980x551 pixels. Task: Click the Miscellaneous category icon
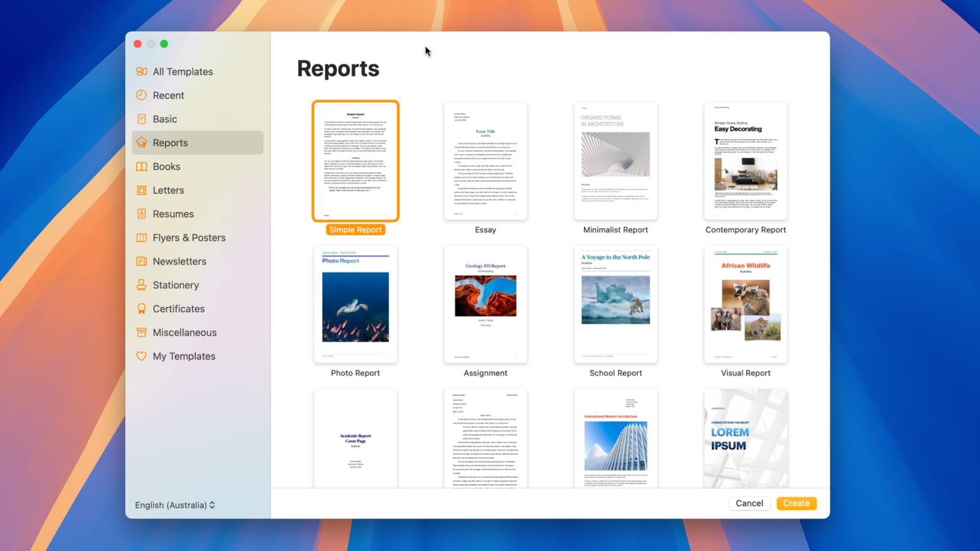(141, 332)
